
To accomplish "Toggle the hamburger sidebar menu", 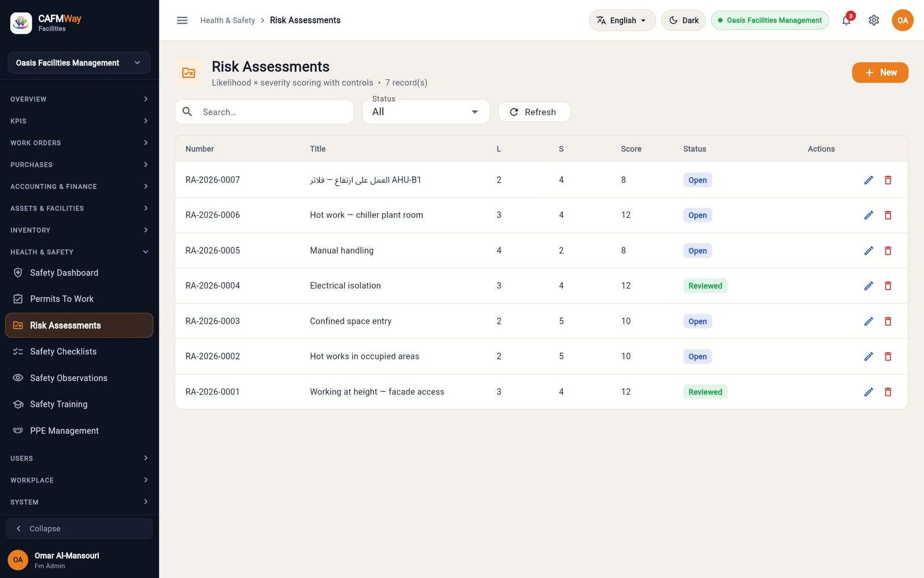I will [x=182, y=20].
